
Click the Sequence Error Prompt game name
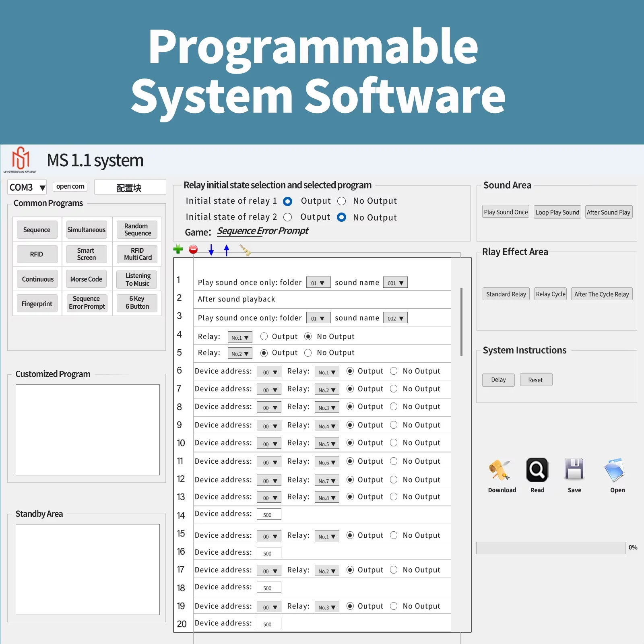[x=263, y=231]
